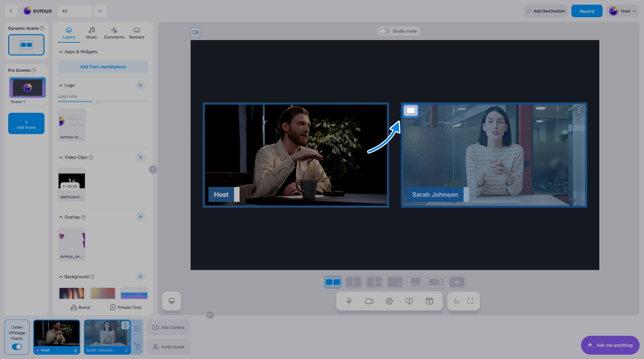Open the Dynamic Scene help icon
This screenshot has width=644, height=359.
(42, 28)
